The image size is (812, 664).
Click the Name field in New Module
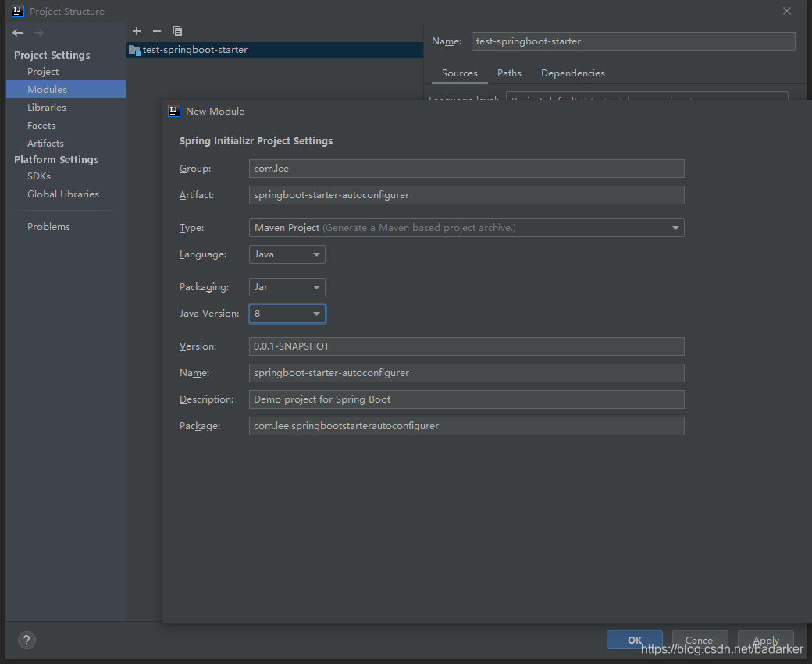(466, 373)
